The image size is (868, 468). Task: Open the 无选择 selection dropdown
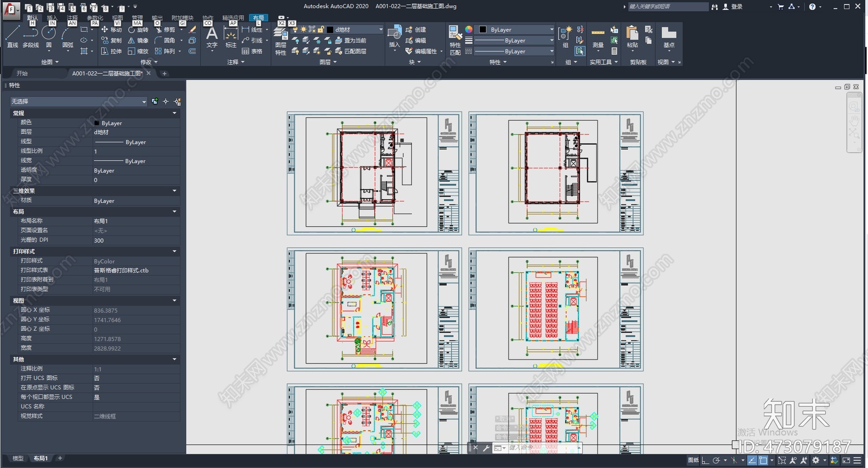coord(79,101)
